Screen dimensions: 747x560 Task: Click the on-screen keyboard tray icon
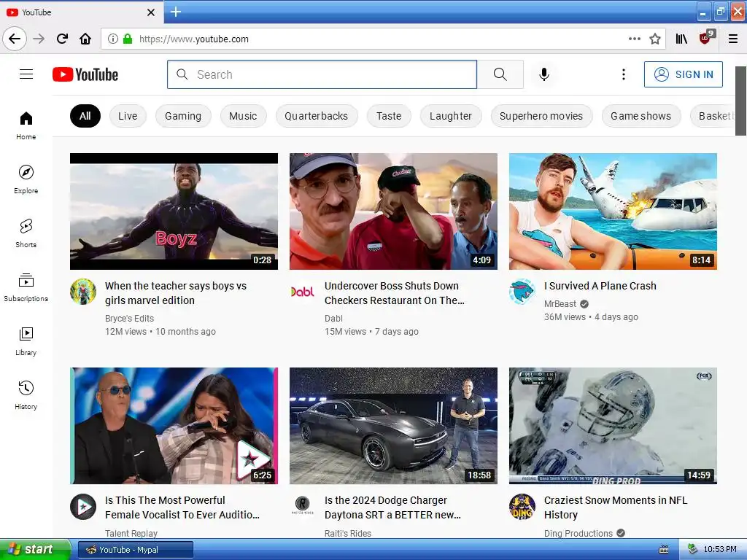pyautogui.click(x=664, y=550)
